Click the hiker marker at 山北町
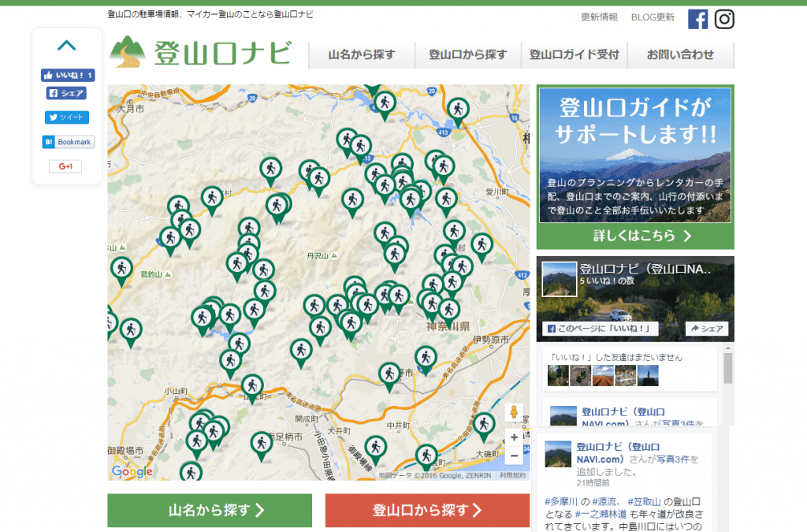Screen dimensions: 807x532 [252, 388]
